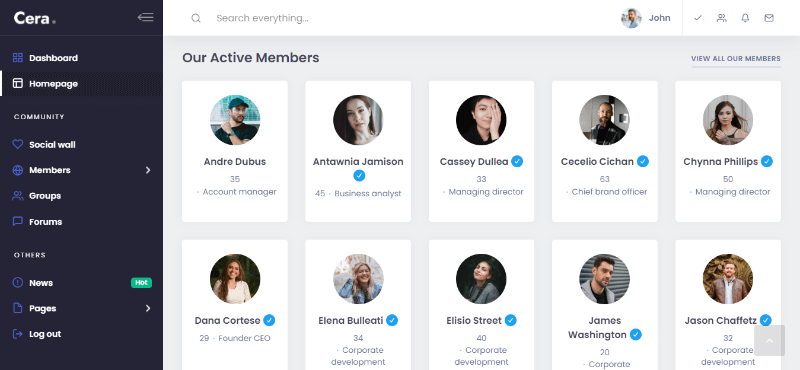This screenshot has height=370, width=800.
Task: Click the search magnifier icon
Action: click(x=196, y=18)
